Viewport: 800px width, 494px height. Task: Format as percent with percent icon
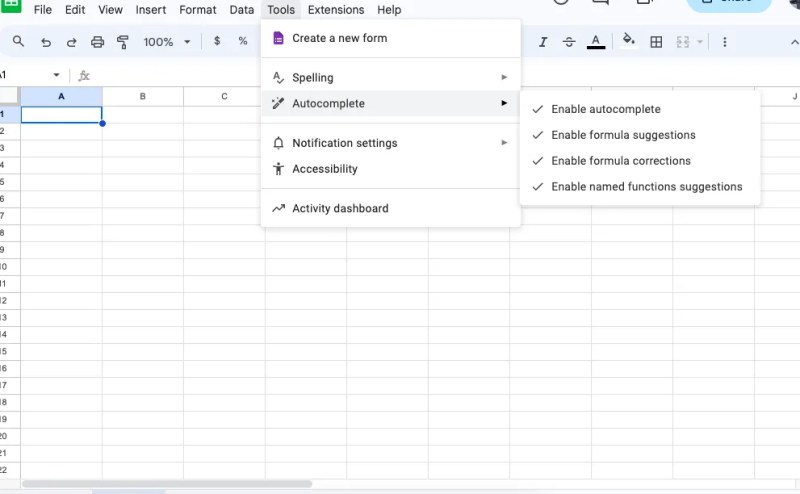243,41
